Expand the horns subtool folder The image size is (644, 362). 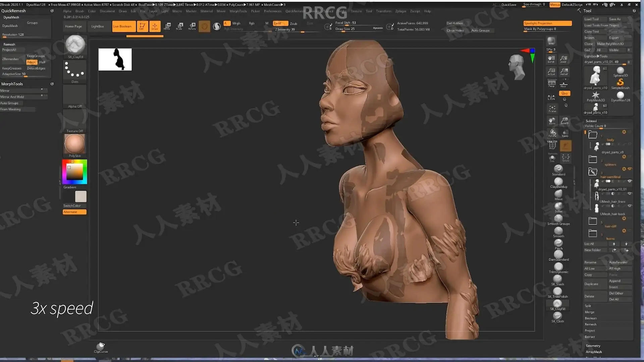(x=593, y=233)
